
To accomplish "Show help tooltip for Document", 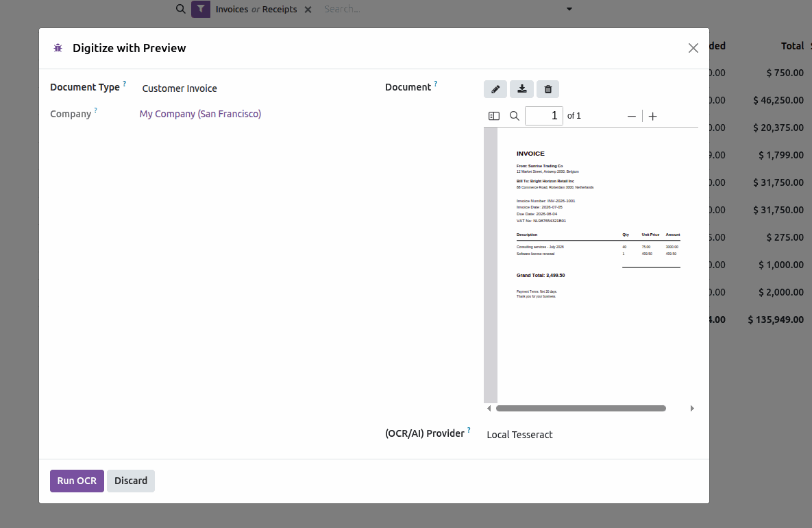I will point(436,84).
